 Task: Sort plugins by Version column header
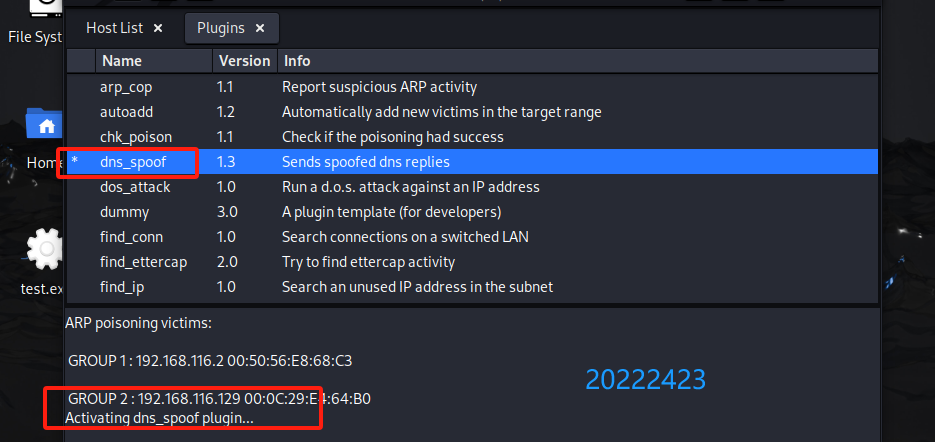click(x=244, y=61)
